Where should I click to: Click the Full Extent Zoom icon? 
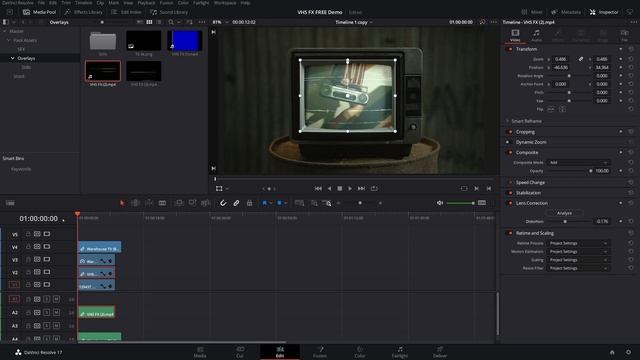tap(299, 203)
